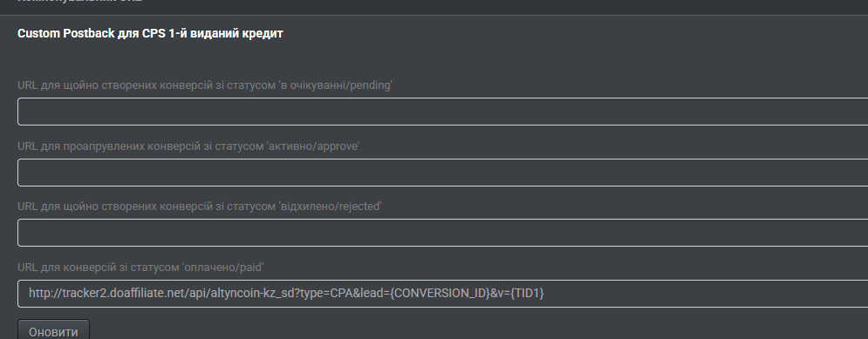Image resolution: width=868 pixels, height=339 pixels.
Task: Click the /api/ path segment in URL
Action: pos(197,294)
